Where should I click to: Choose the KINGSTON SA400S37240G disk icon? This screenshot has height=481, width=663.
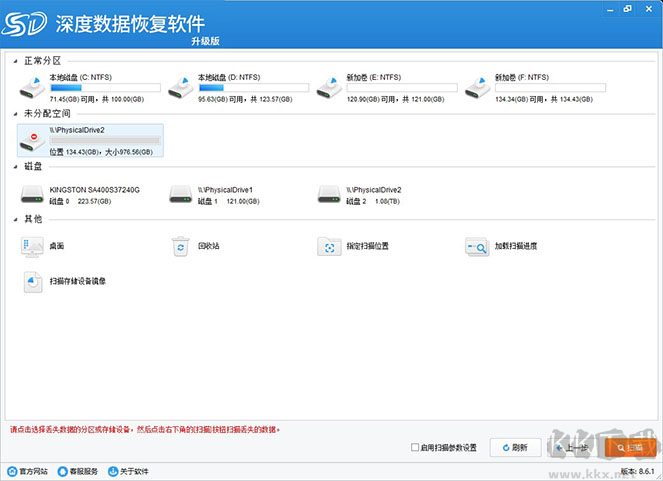point(33,195)
